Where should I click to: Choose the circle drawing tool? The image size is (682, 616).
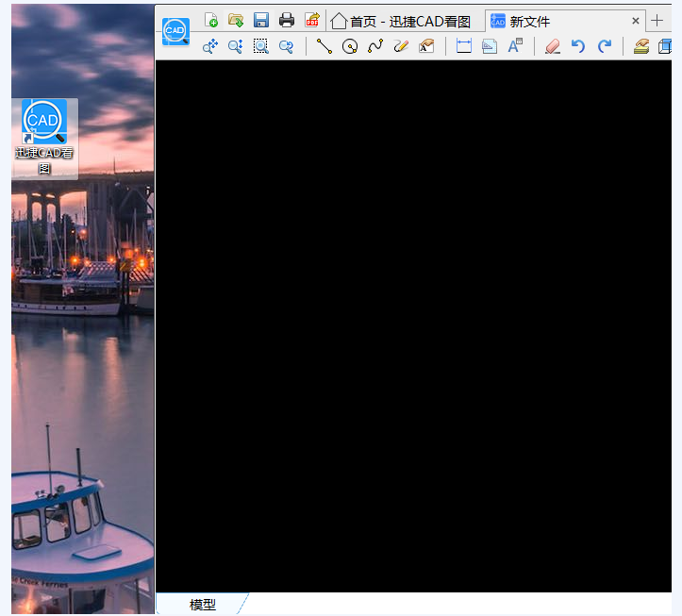coord(350,46)
